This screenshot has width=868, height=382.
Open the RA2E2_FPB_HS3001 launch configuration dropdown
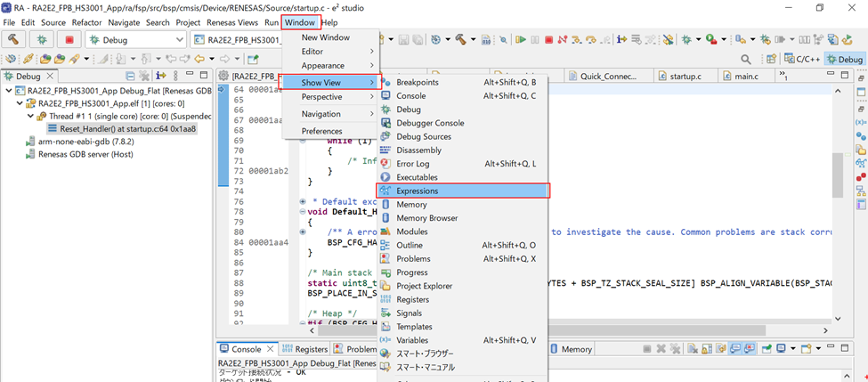coord(237,40)
